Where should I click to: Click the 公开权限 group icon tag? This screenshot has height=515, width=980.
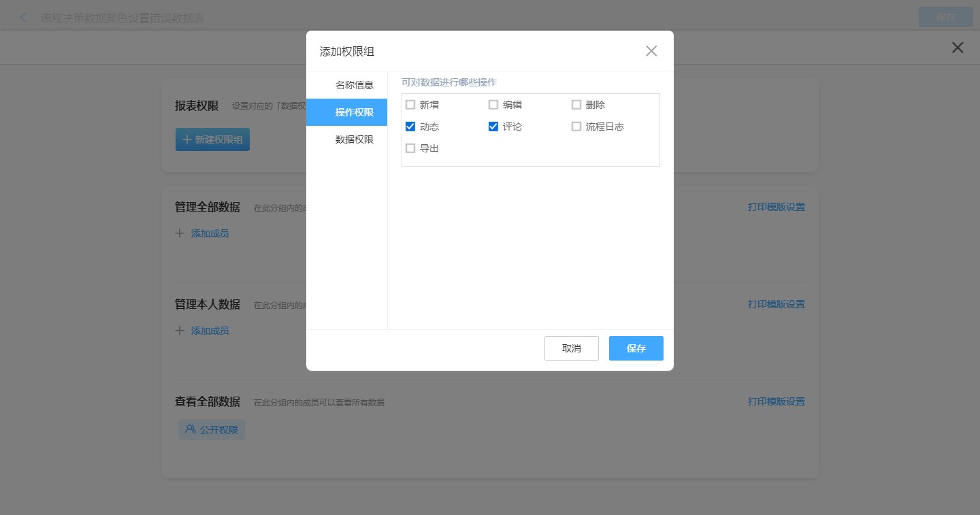pos(212,430)
